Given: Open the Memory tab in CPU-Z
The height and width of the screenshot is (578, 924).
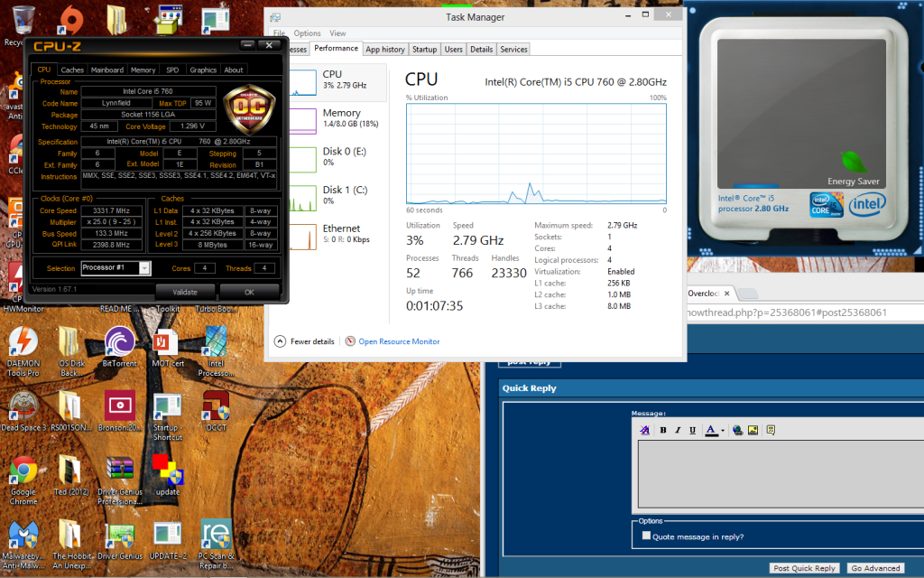Looking at the screenshot, I should point(143,70).
